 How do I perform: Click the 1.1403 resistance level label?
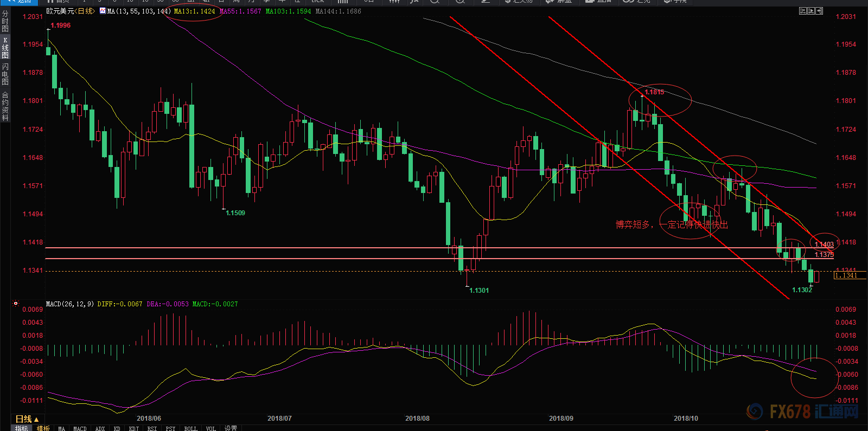click(x=824, y=245)
